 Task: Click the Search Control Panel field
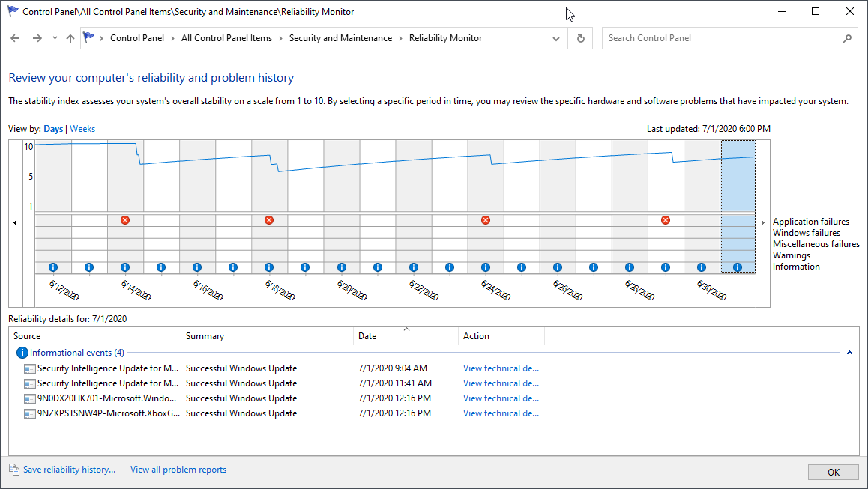click(723, 38)
